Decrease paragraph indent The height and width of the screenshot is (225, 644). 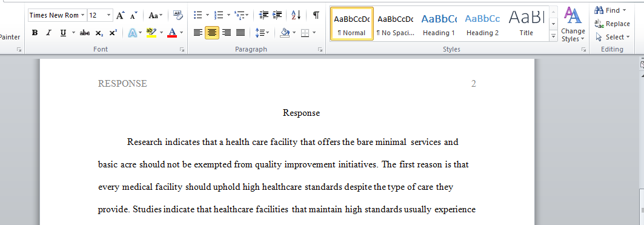tap(264, 15)
